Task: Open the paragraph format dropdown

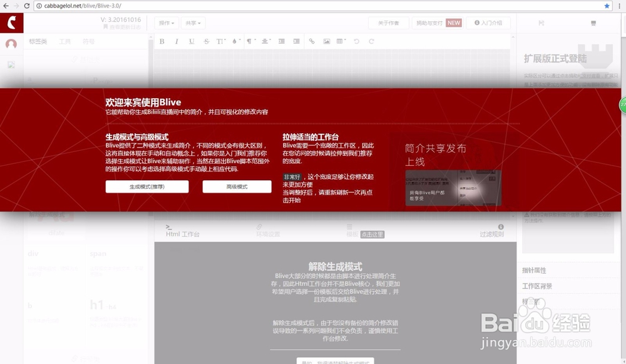Action: click(x=250, y=41)
